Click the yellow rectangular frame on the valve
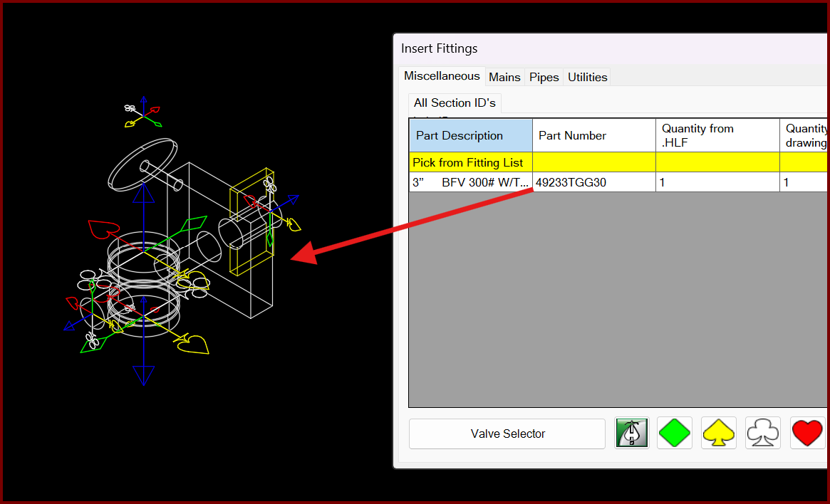830x504 pixels. click(251, 222)
